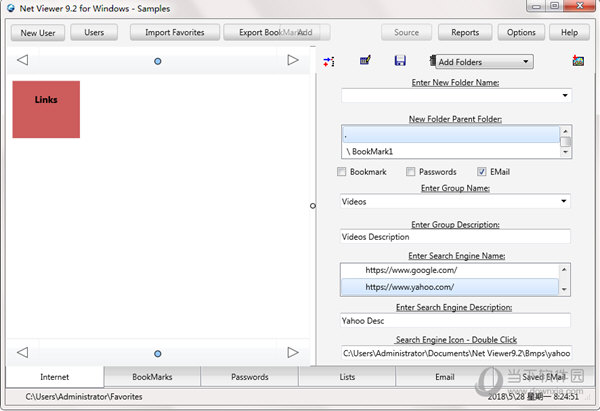The width and height of the screenshot is (600, 411).
Task: Click the Enter Group Description field
Action: point(455,236)
